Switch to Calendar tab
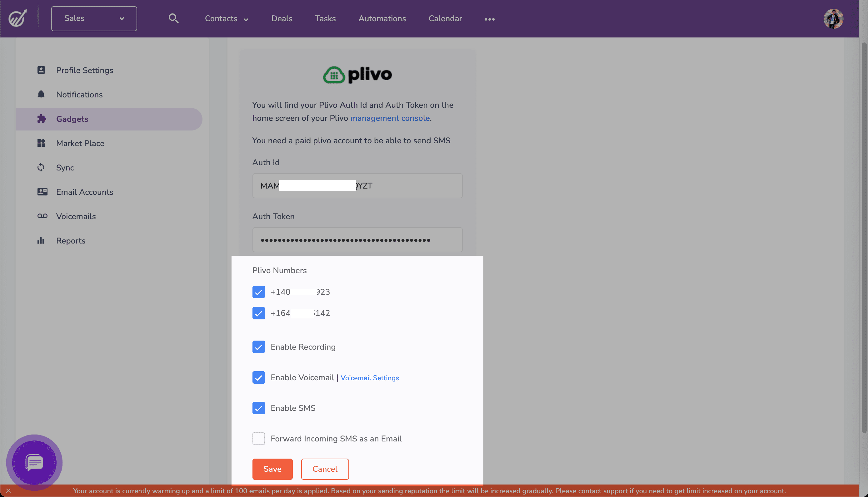 (445, 18)
